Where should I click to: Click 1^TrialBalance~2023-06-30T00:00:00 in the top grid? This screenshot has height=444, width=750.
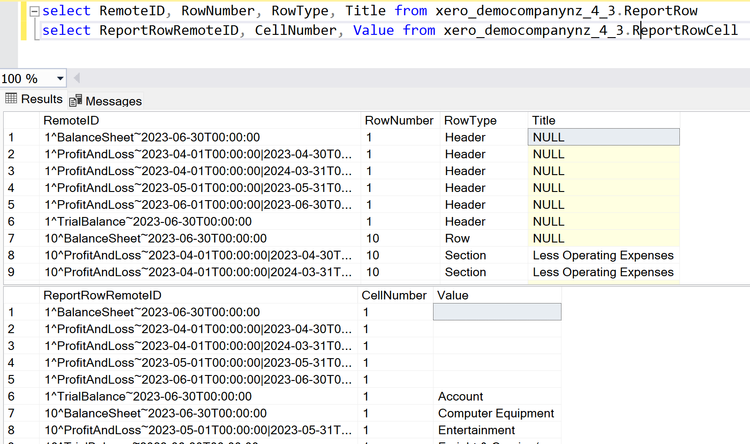pos(200,222)
